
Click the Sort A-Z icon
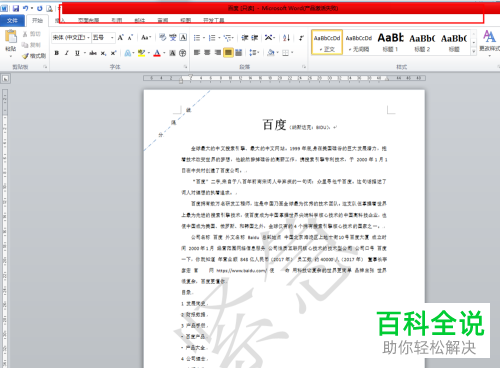[286, 38]
